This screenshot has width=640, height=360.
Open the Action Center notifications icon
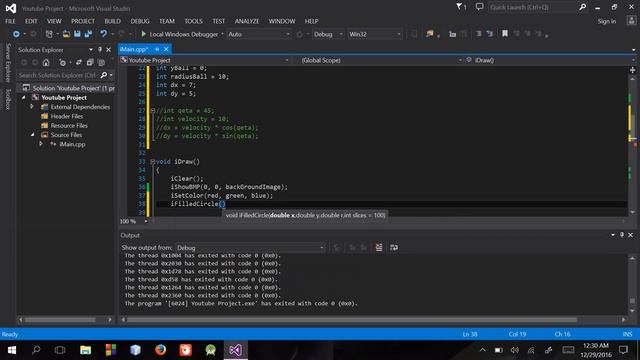point(623,350)
